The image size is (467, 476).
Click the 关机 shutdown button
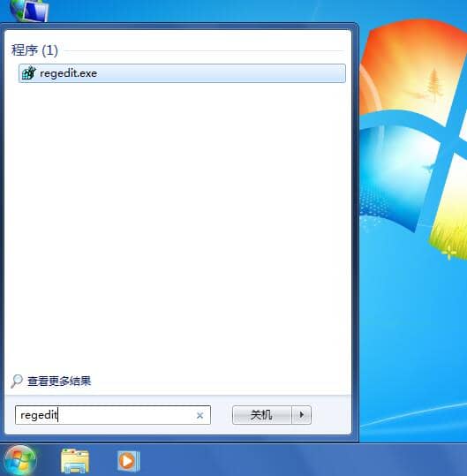tap(261, 415)
